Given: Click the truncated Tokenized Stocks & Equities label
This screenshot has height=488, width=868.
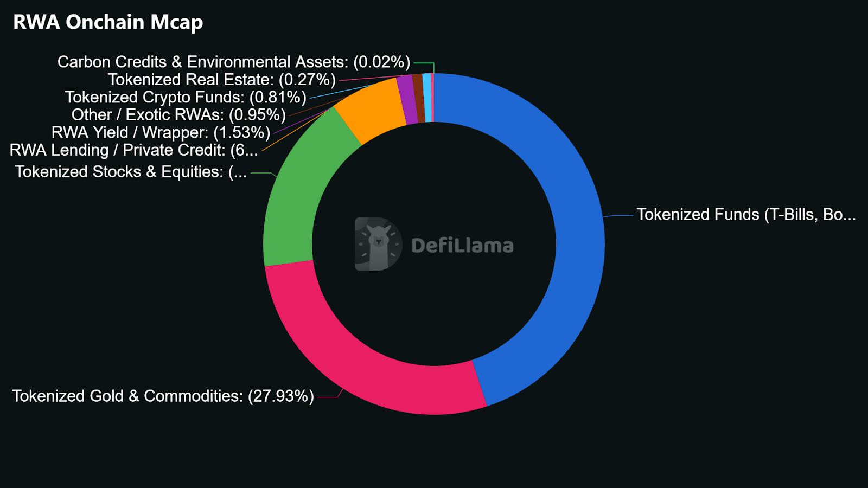Looking at the screenshot, I should click(131, 172).
